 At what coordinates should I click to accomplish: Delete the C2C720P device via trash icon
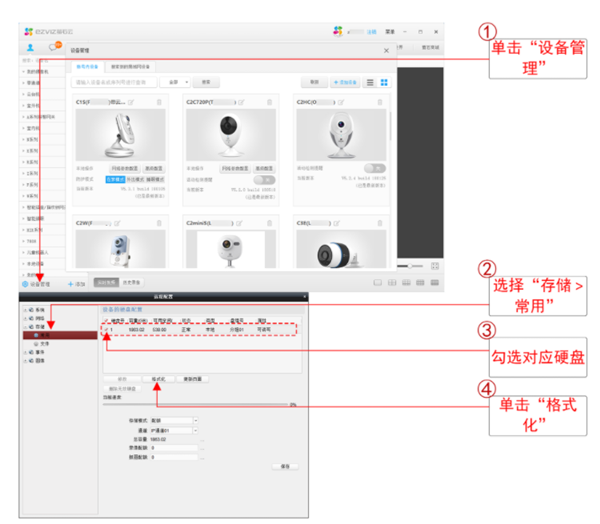point(270,102)
